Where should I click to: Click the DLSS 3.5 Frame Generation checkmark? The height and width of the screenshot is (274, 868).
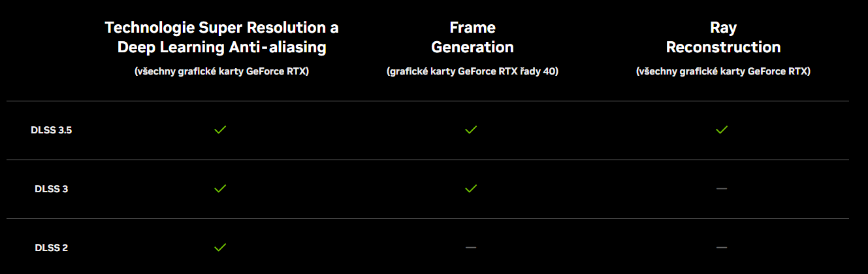[471, 130]
